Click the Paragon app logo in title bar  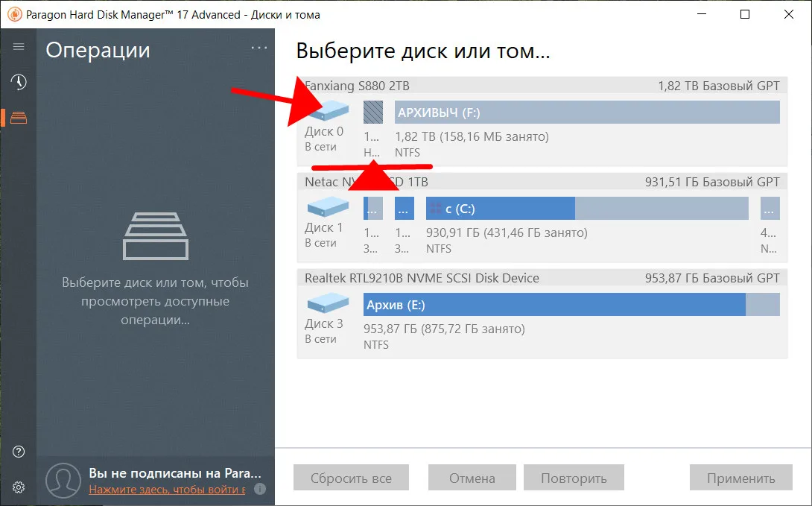(15, 14)
